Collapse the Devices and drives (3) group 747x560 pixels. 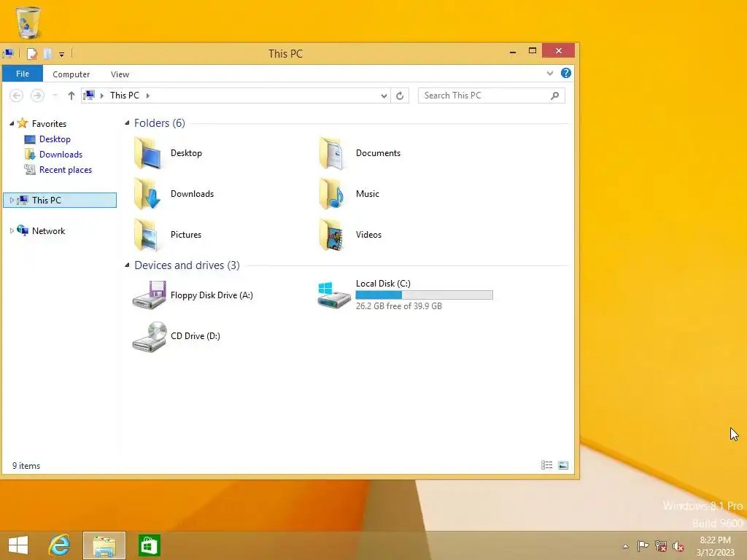(127, 265)
